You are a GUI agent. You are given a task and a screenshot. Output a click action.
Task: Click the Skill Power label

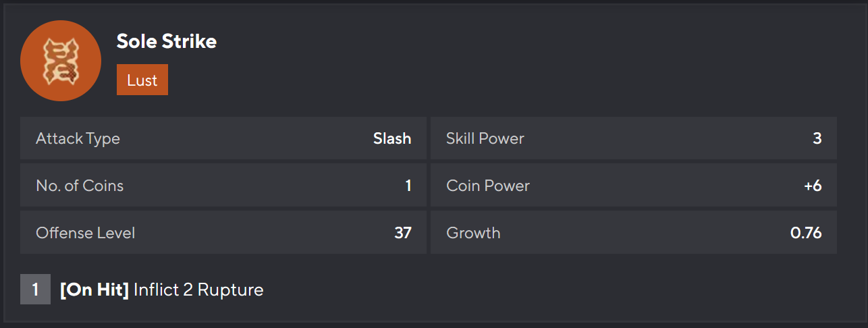coord(485,139)
